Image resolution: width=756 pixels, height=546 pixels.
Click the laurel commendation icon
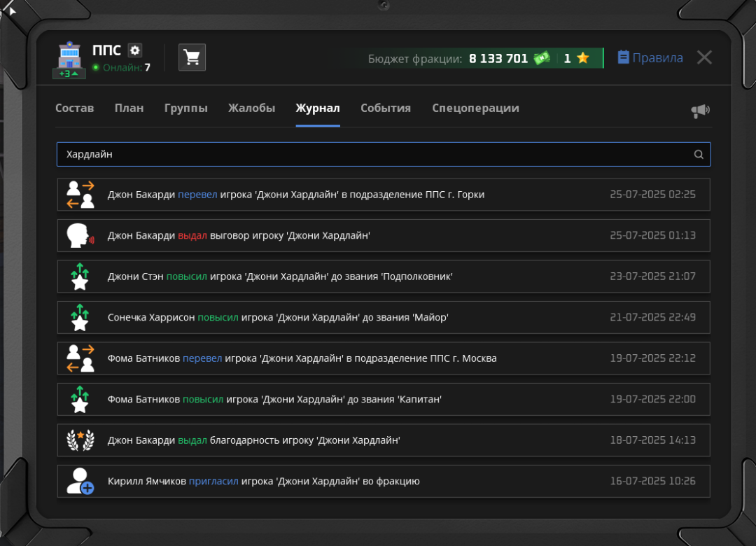pos(80,440)
